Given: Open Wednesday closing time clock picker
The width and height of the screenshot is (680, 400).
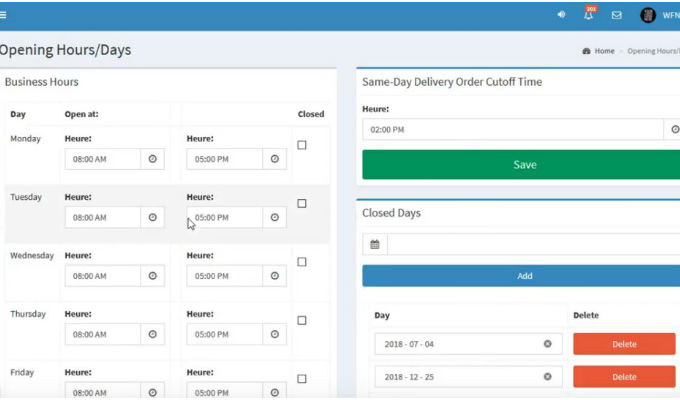Looking at the screenshot, I should pyautogui.click(x=275, y=276).
